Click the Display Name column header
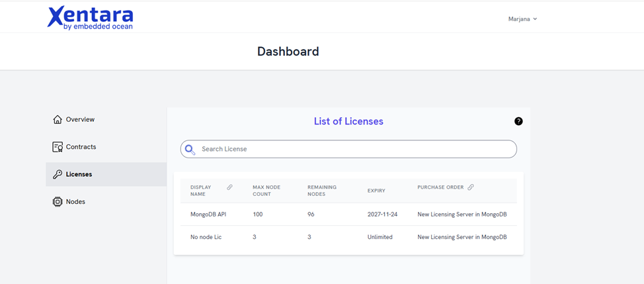Viewport: 644px width, 284px height. click(x=201, y=190)
